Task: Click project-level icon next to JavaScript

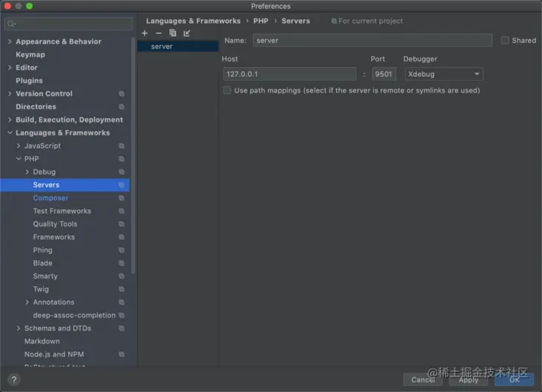Action: (121, 146)
